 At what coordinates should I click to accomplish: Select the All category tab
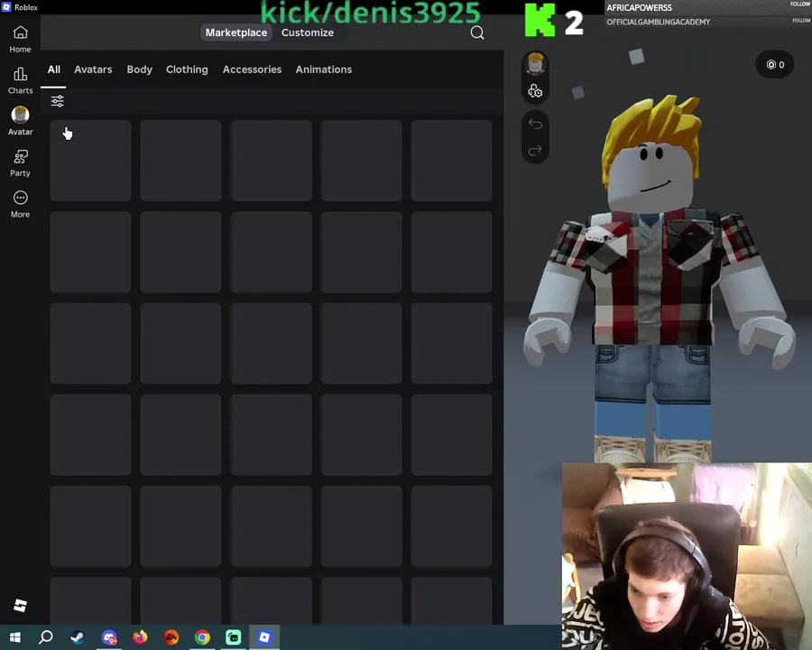[x=54, y=70]
